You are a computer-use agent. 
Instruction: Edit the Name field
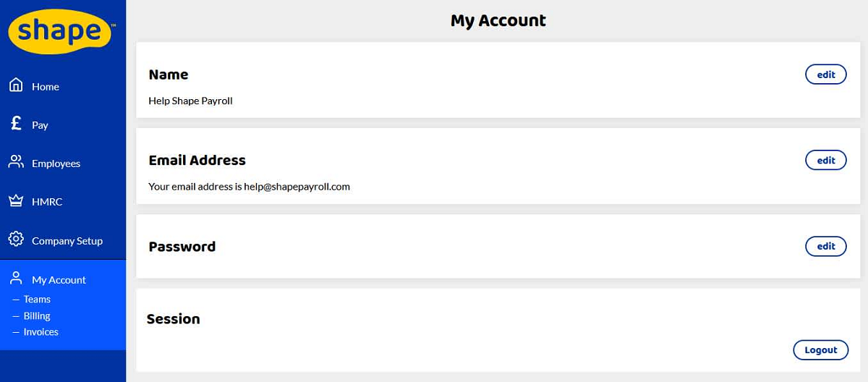(825, 75)
